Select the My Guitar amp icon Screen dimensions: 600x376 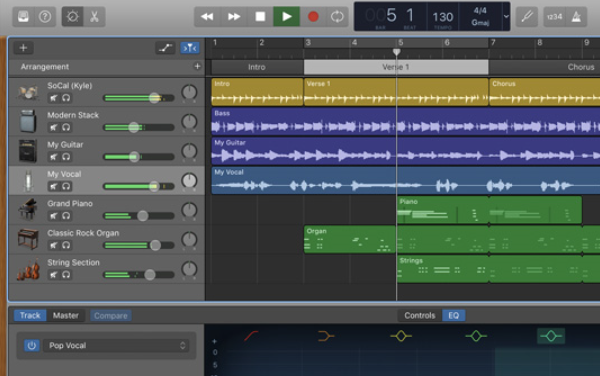[28, 151]
